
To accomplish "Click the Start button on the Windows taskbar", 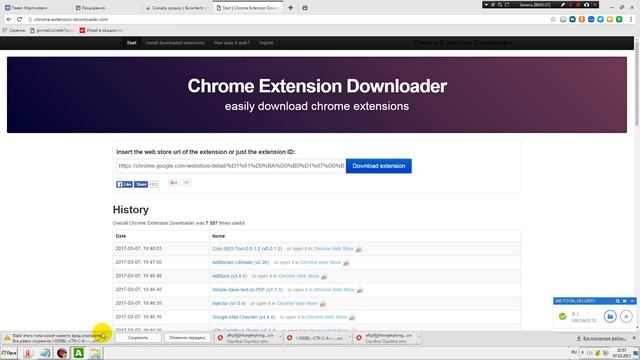I will point(9,353).
